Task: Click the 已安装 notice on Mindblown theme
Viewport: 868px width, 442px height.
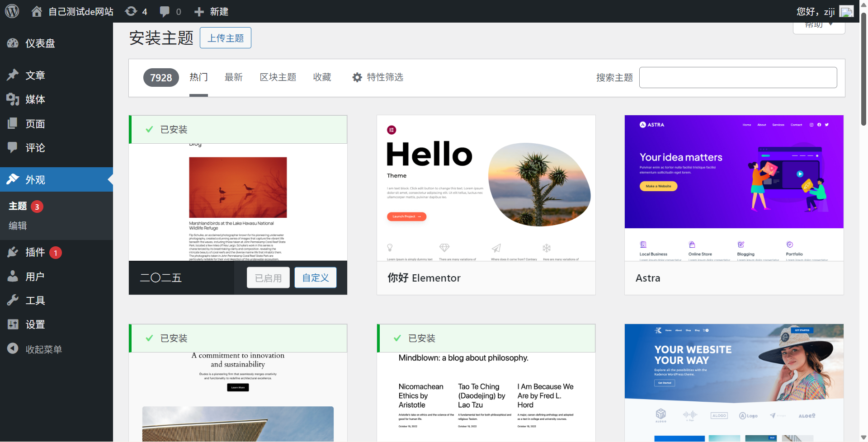Action: (x=486, y=339)
